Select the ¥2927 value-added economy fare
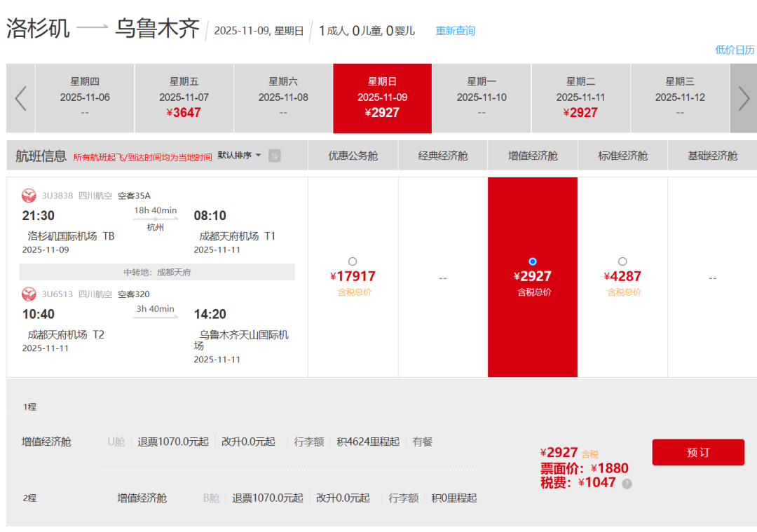Screen dimensions: 757x532 tap(533, 261)
